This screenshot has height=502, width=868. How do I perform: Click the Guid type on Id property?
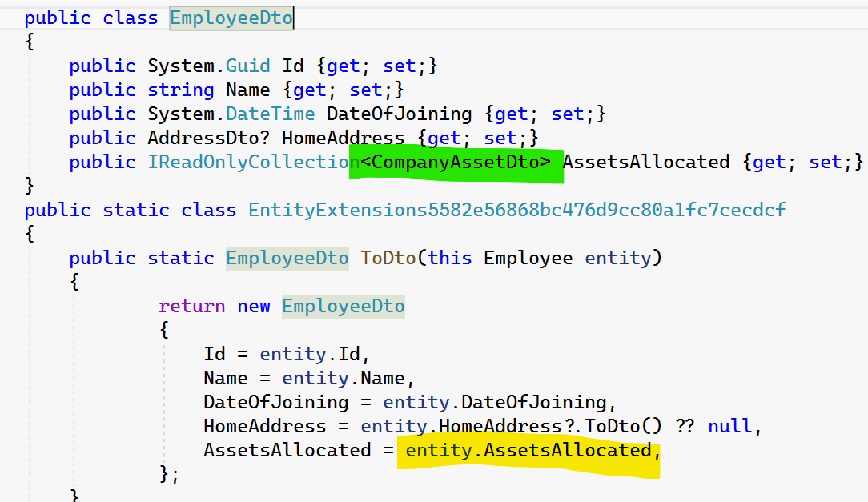click(x=247, y=66)
